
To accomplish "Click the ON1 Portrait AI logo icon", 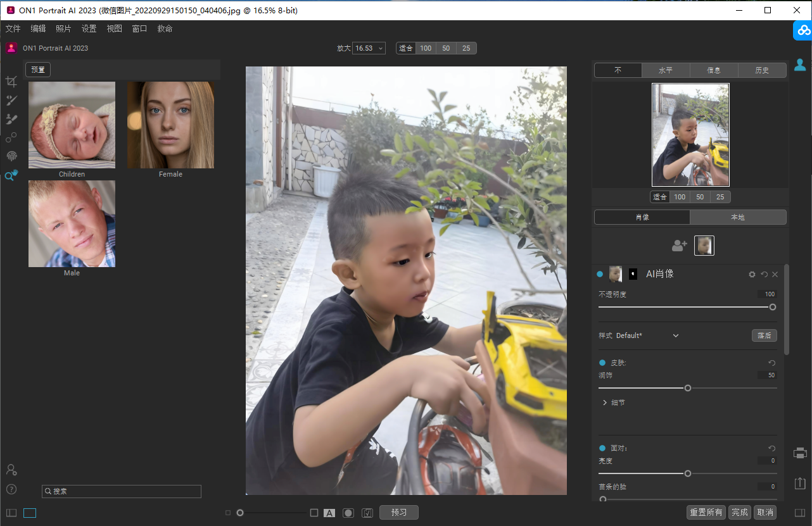I will coord(11,48).
